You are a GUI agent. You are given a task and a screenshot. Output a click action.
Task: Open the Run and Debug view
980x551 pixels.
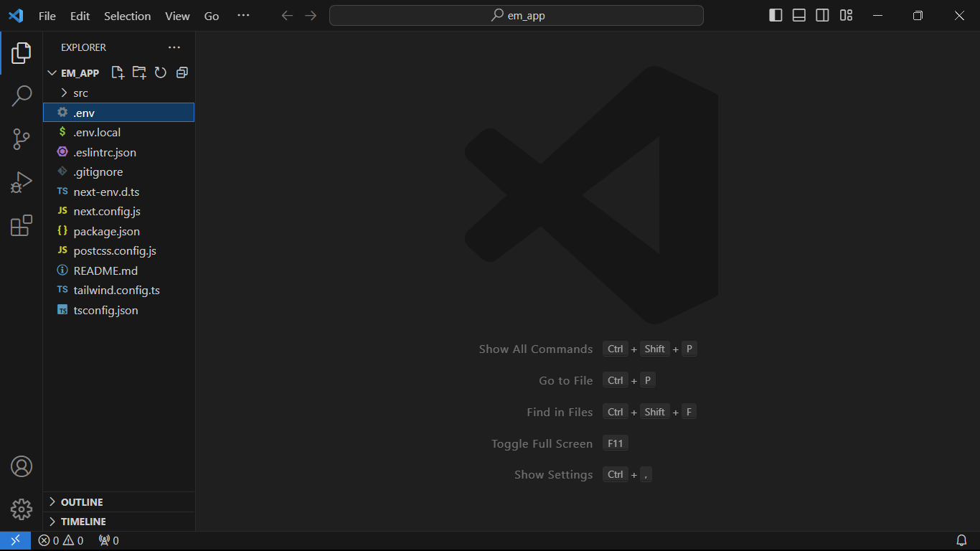[22, 182]
